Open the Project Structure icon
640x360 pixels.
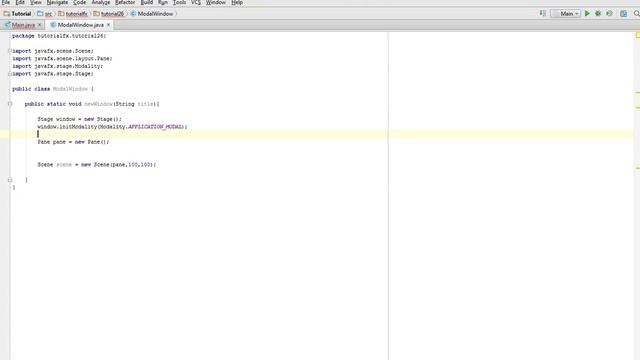pyautogui.click(x=623, y=13)
